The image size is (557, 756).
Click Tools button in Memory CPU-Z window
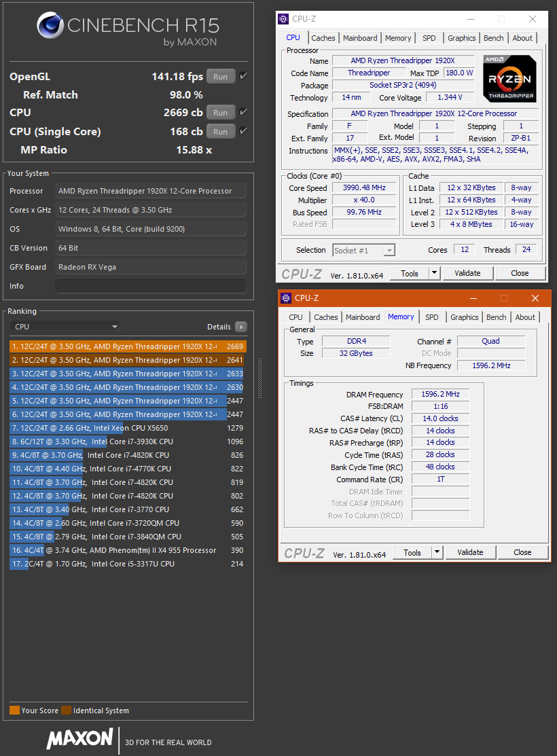pos(412,552)
